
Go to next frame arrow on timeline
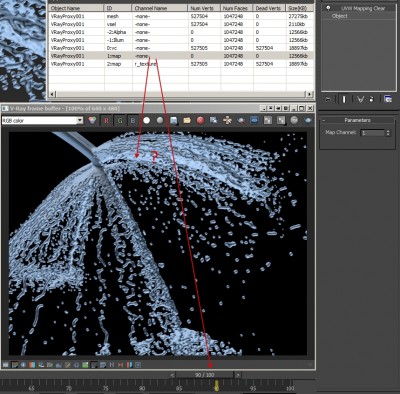tap(238, 375)
